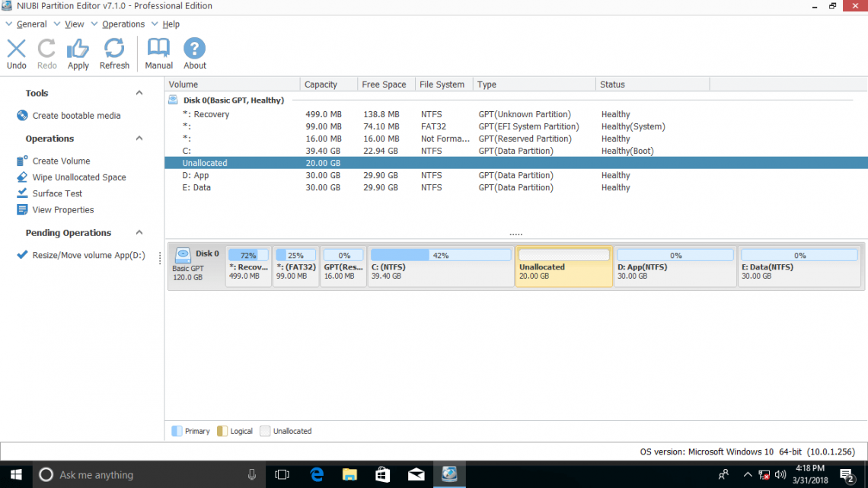
Task: Open the View menu
Action: [x=74, y=24]
